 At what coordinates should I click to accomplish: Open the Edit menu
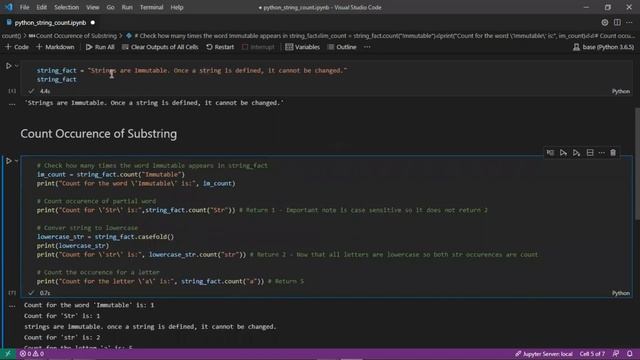[x=41, y=7]
